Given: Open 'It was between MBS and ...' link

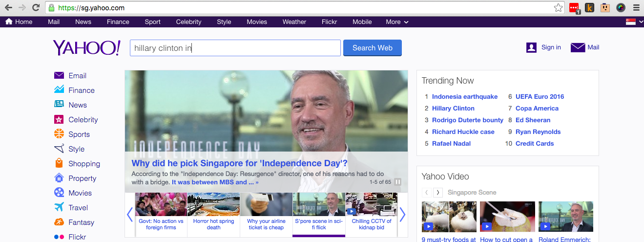Looking at the screenshot, I should pyautogui.click(x=215, y=182).
